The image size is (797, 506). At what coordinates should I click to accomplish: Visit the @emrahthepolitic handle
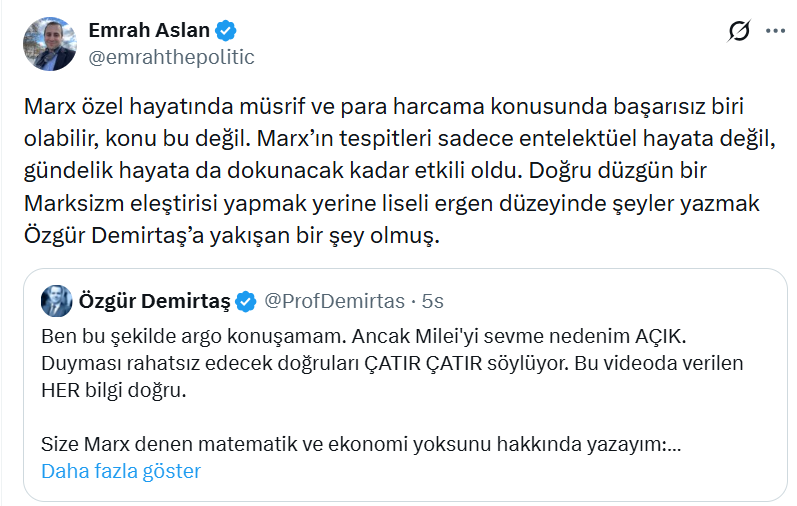(x=171, y=57)
